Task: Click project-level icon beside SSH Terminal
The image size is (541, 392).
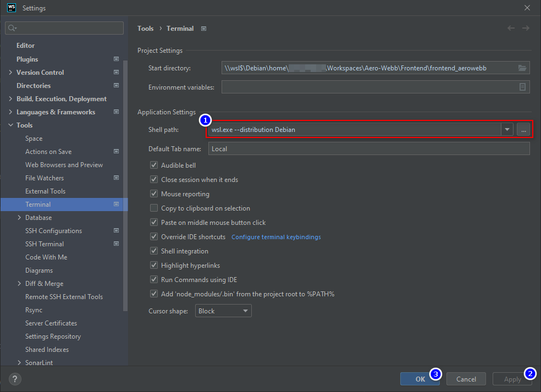Action: pyautogui.click(x=116, y=244)
